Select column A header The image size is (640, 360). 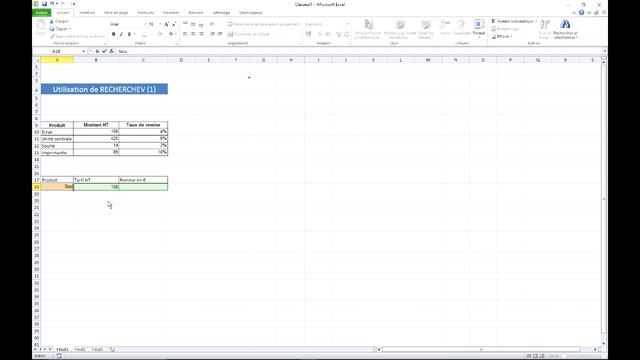(x=57, y=60)
